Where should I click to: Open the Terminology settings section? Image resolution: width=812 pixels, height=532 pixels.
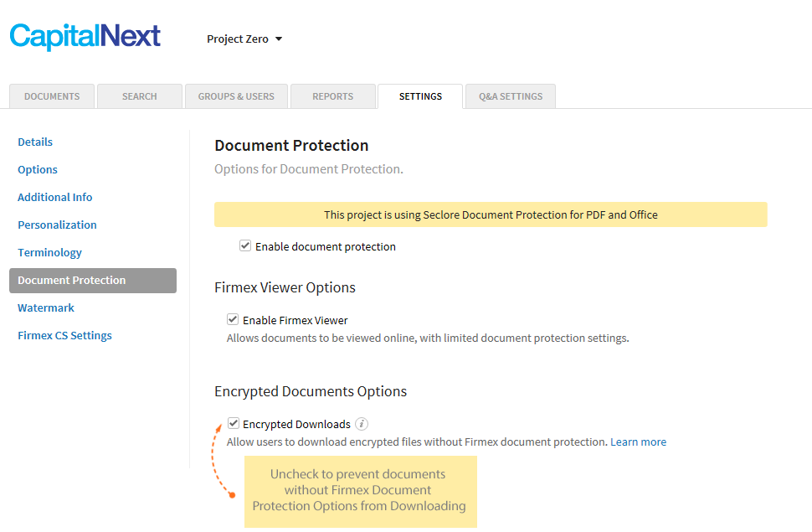(x=49, y=252)
